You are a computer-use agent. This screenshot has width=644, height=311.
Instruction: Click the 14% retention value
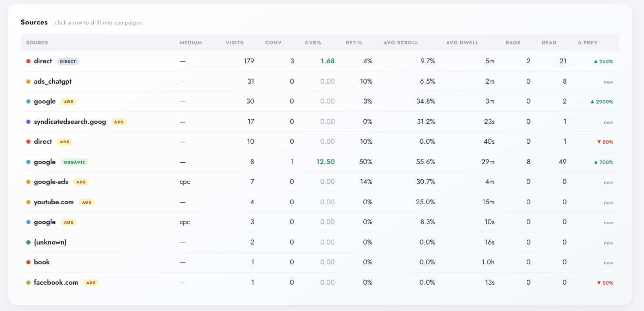pos(366,182)
